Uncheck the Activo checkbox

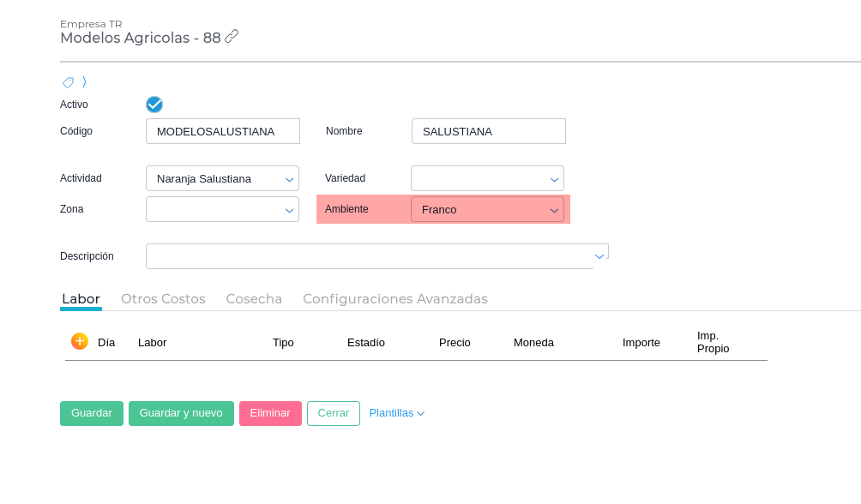pos(154,105)
